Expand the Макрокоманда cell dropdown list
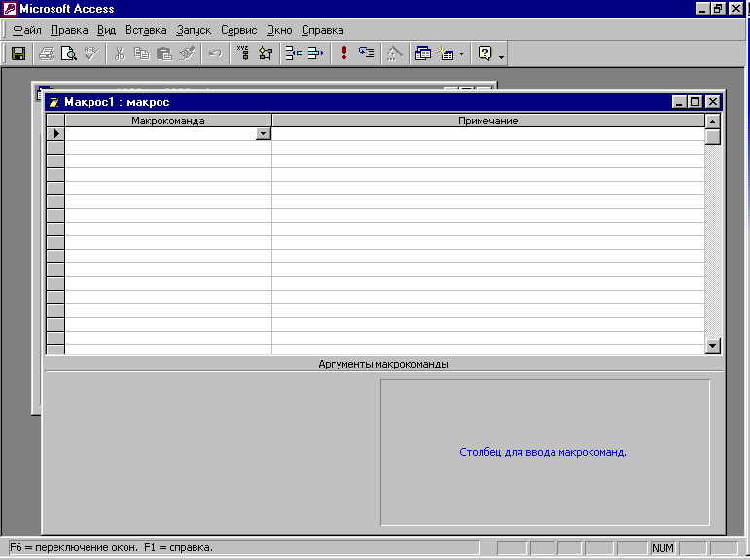Image resolution: width=750 pixels, height=560 pixels. coord(263,134)
